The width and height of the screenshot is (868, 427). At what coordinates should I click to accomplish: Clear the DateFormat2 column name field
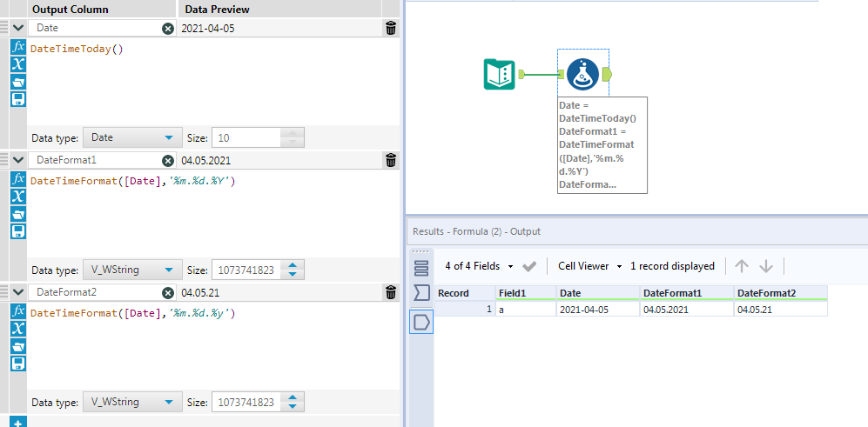click(x=168, y=292)
